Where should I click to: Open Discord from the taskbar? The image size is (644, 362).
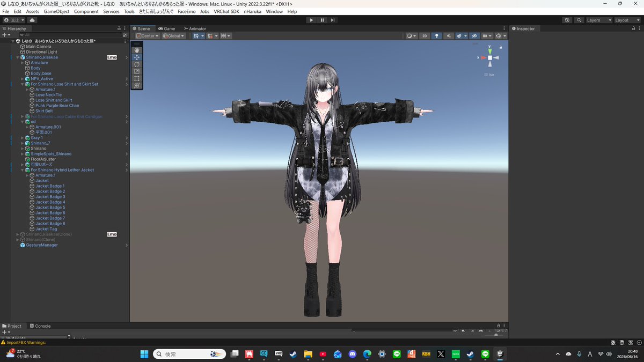click(352, 354)
